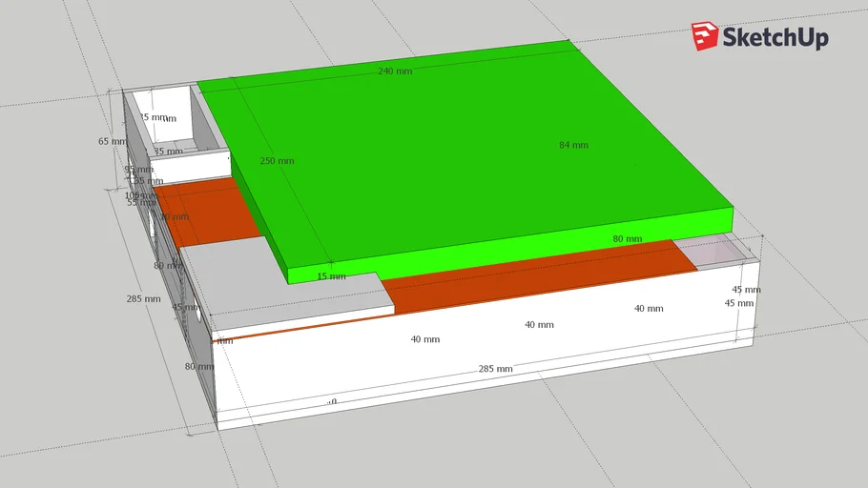Select the 15 mm dimension label

click(x=331, y=276)
